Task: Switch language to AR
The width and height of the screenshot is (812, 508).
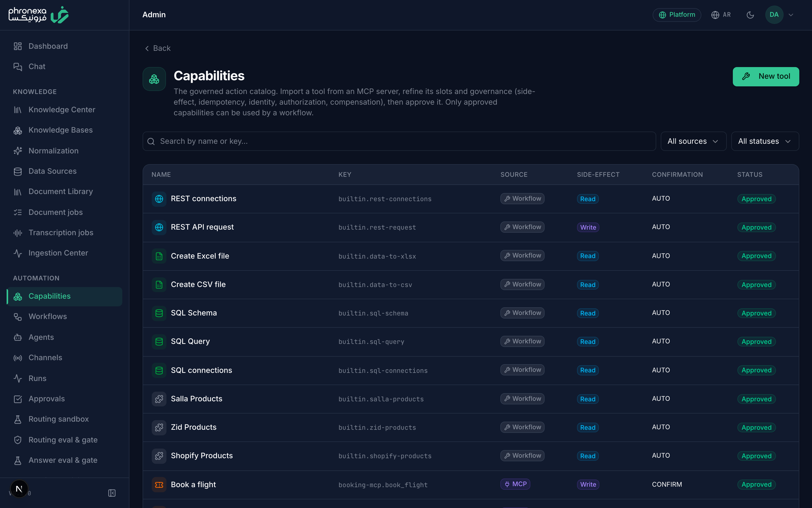Action: (x=721, y=15)
